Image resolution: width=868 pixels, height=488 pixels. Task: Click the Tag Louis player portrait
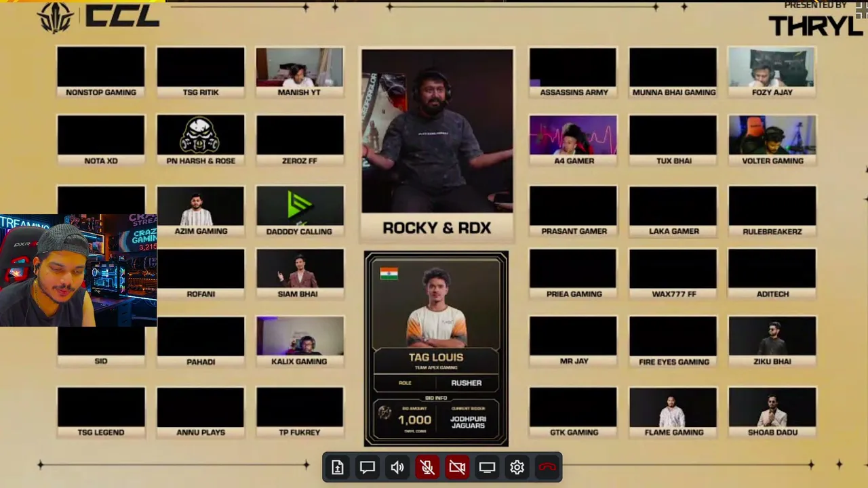point(436,307)
